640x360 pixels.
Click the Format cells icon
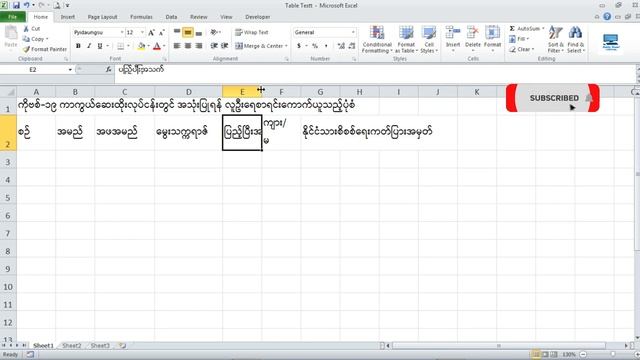click(493, 33)
